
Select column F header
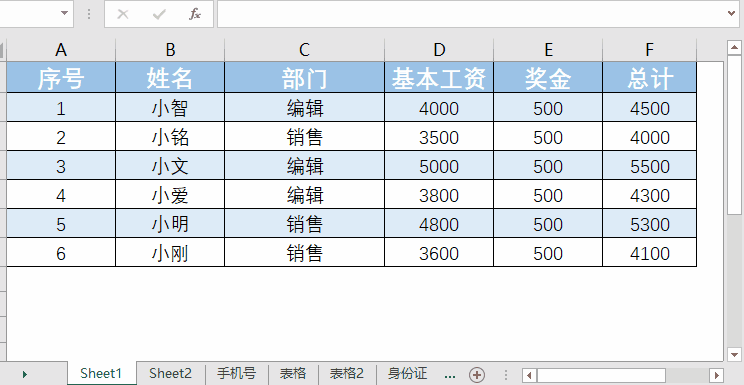pyautogui.click(x=650, y=49)
